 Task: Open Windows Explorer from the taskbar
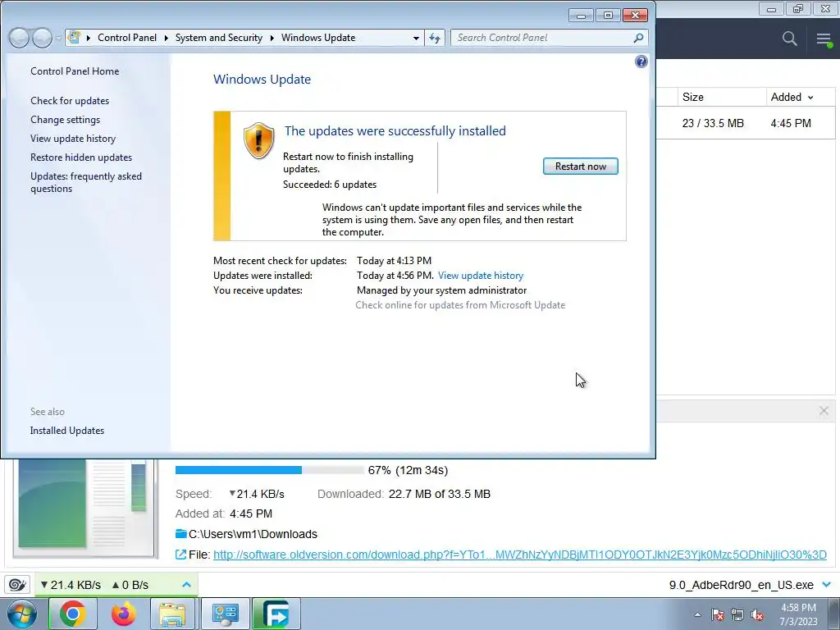[172, 614]
